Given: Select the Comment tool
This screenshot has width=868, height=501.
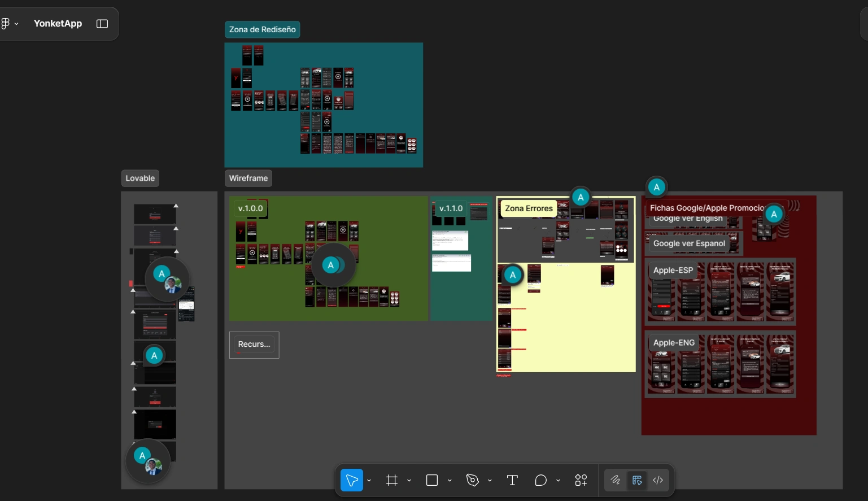Looking at the screenshot, I should tap(540, 480).
